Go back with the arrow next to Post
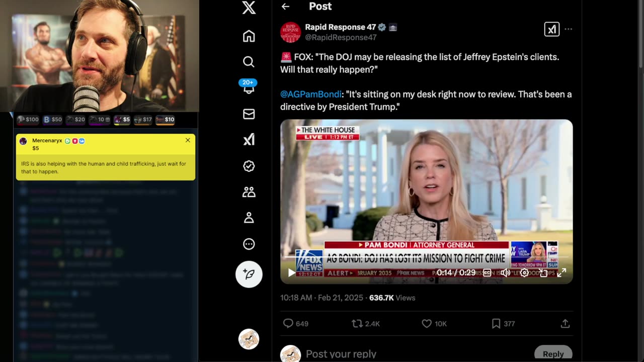644x362 pixels. click(285, 7)
